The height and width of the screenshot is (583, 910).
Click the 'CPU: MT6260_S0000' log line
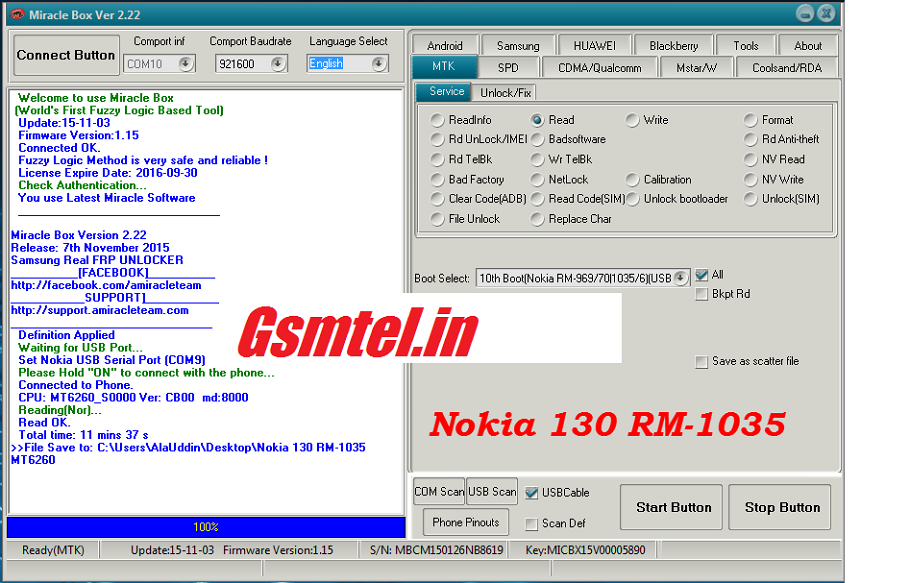tap(133, 398)
